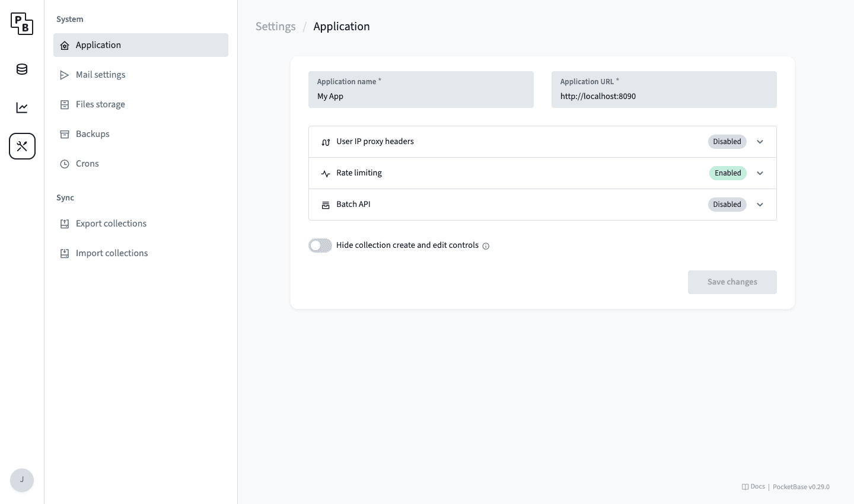
Task: Expand the User IP proxy headers section
Action: coord(760,142)
